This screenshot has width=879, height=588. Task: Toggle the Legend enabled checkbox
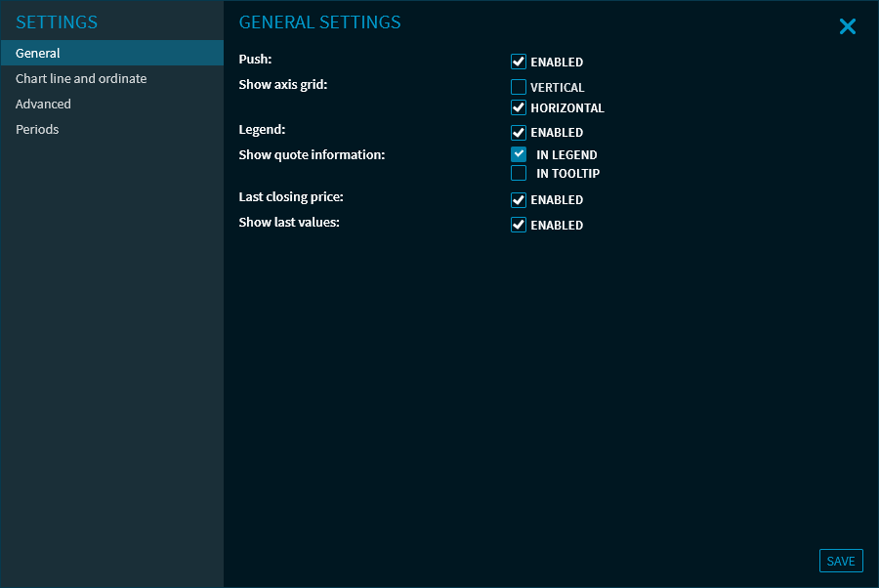click(519, 132)
